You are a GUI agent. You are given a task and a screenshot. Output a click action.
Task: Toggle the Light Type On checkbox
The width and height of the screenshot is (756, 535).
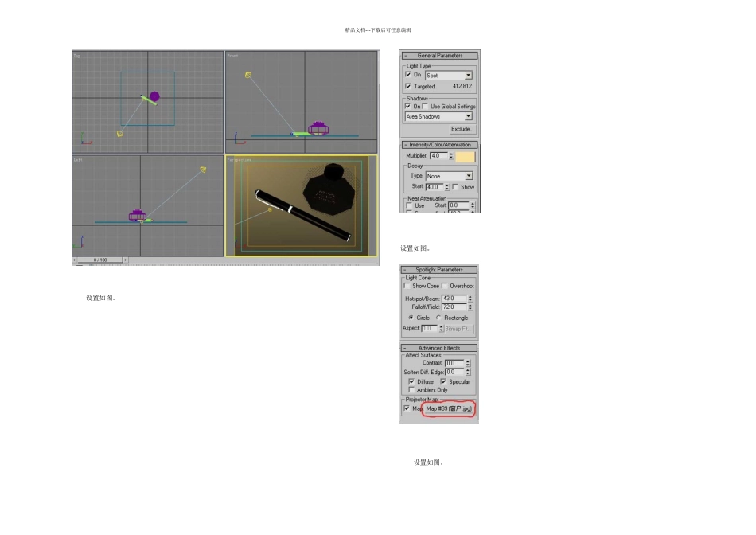click(408, 75)
